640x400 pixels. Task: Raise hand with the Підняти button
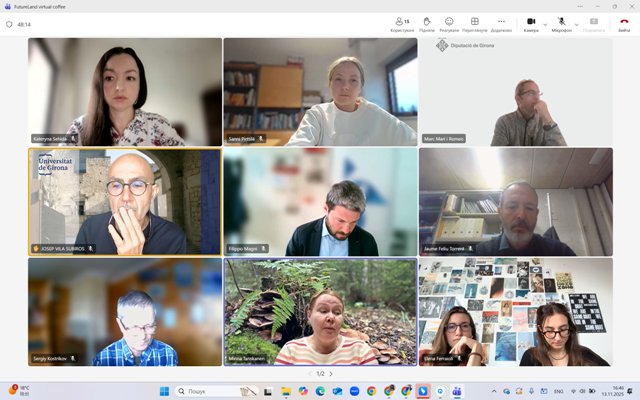pos(426,22)
